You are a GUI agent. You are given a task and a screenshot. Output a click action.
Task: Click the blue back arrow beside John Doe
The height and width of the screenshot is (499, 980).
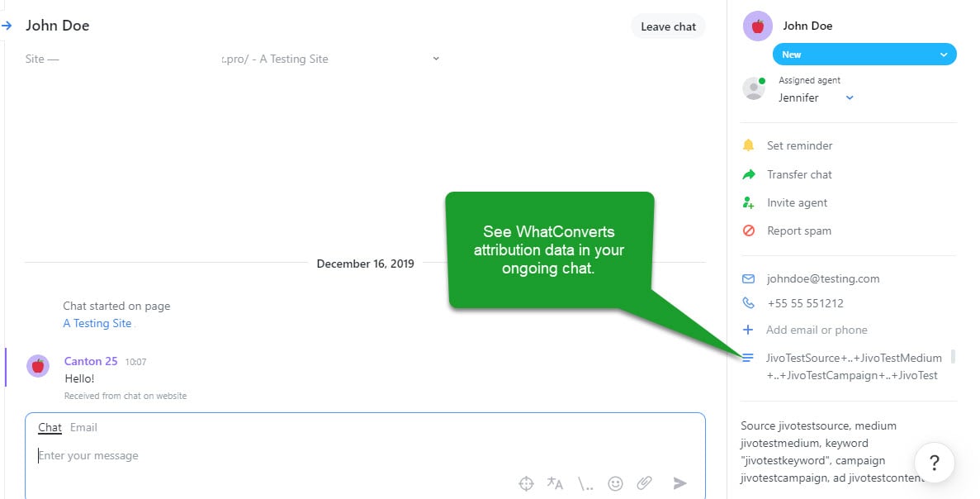[x=7, y=26]
